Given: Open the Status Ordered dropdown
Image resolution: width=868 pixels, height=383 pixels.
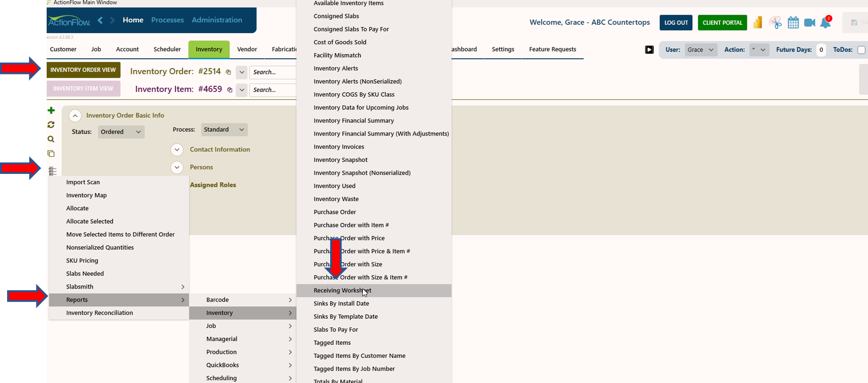Looking at the screenshot, I should coord(121,132).
